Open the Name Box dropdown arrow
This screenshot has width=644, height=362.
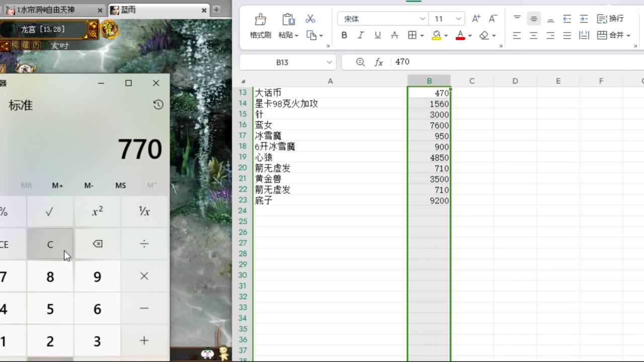[x=330, y=62]
